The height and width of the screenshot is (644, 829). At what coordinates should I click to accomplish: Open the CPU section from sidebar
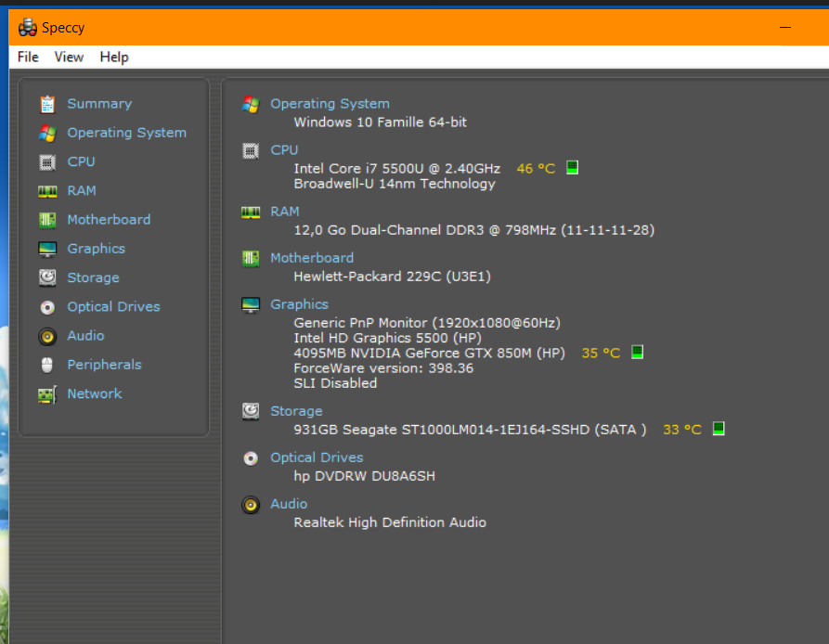[x=81, y=161]
